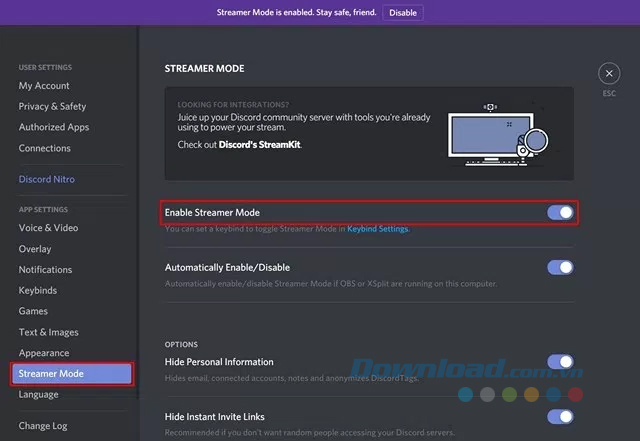Click 'OPTIONS' section header

(x=181, y=345)
